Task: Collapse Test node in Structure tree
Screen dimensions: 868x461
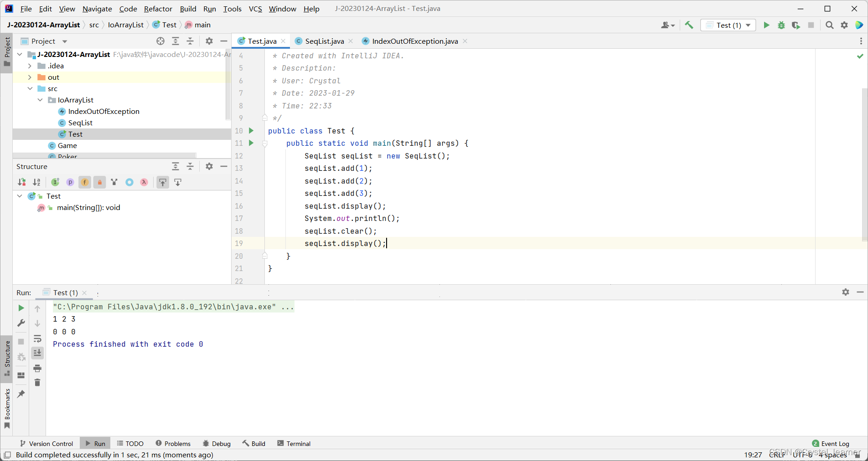Action: [x=20, y=196]
